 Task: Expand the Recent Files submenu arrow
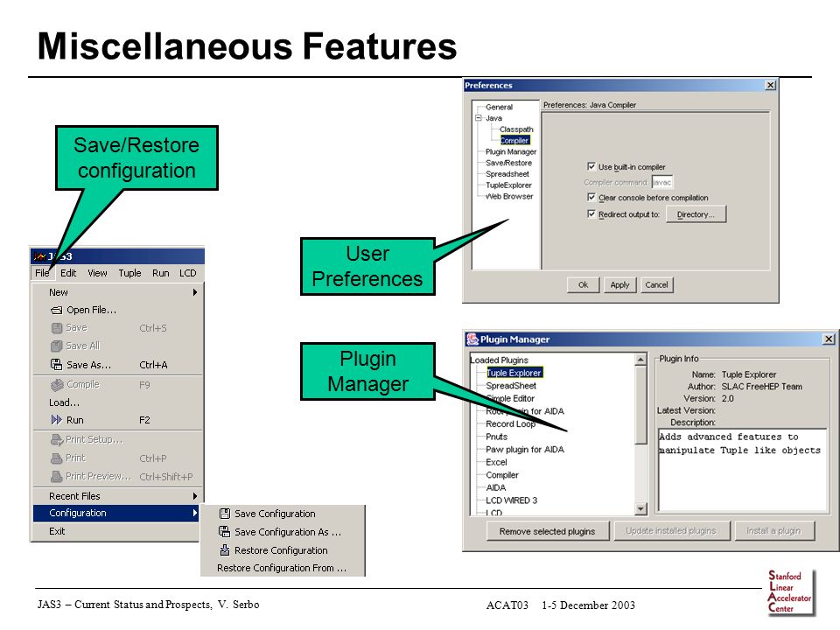pos(195,496)
